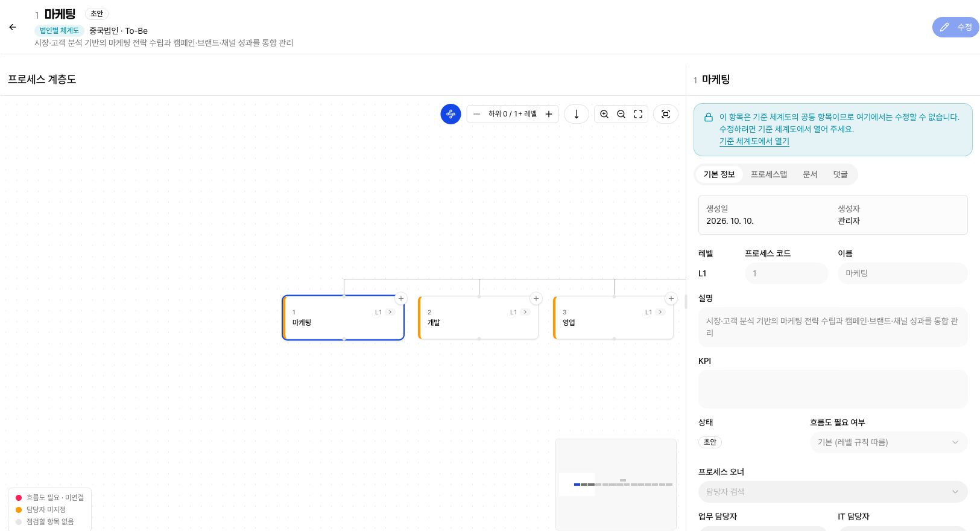Switch to the 프로세스맵 tab

pos(769,174)
